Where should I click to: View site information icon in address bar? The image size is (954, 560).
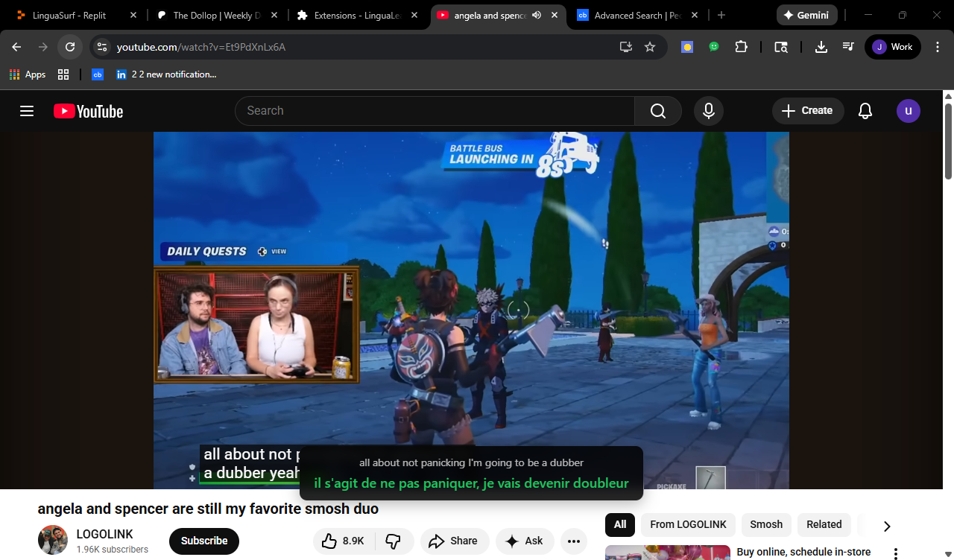(102, 47)
